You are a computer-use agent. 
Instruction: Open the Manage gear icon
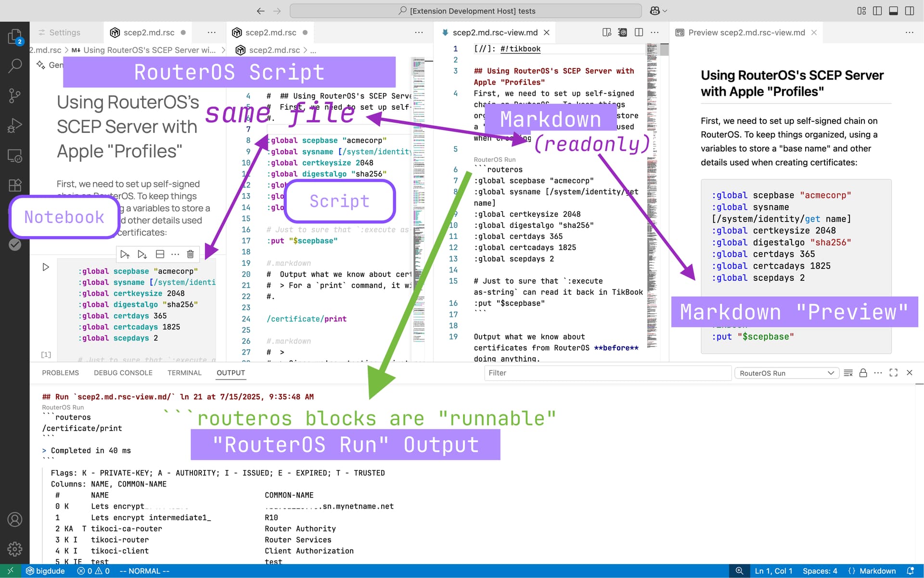click(x=14, y=549)
